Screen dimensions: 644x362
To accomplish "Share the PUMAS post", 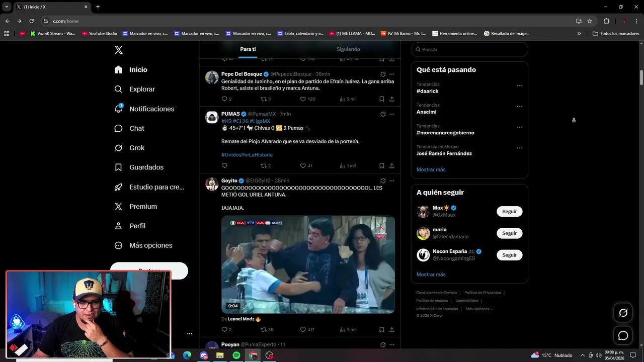I will (392, 165).
